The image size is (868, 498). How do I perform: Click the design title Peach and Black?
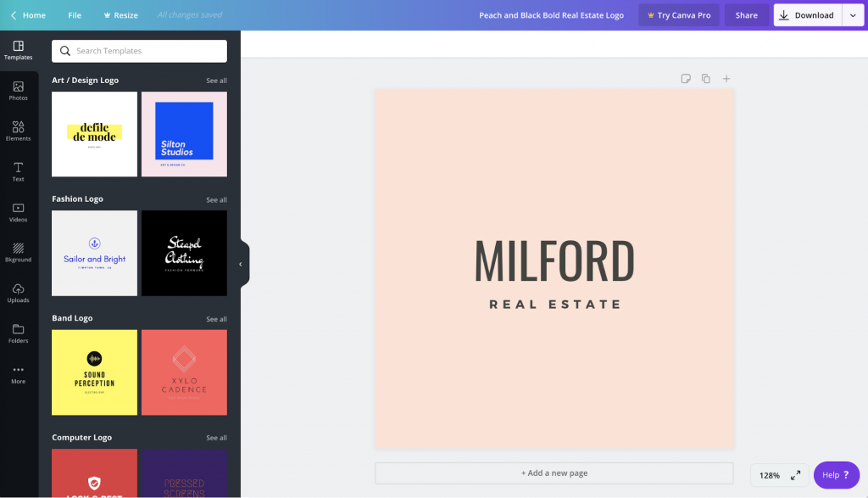coord(551,15)
